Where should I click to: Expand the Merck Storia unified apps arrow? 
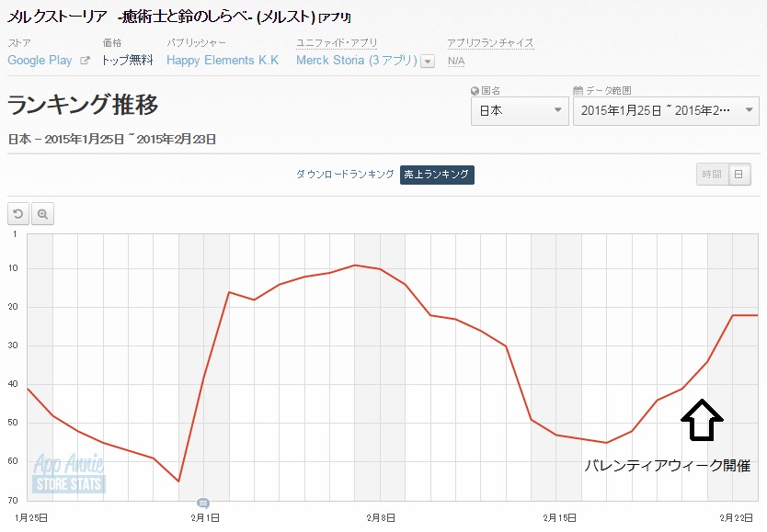pos(427,62)
